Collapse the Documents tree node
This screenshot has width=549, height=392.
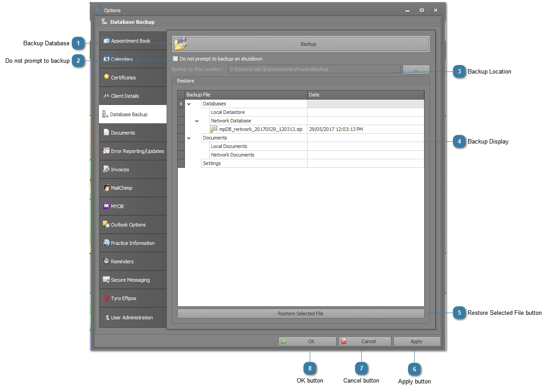pos(189,138)
